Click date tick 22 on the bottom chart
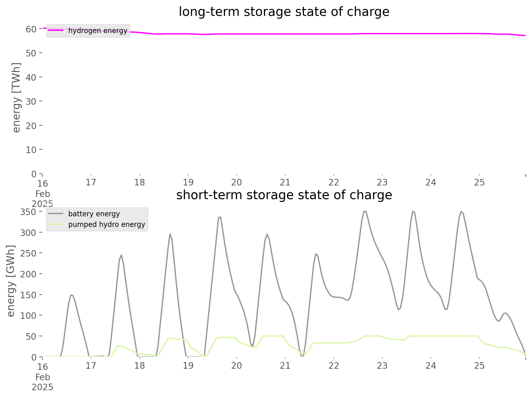 [x=334, y=366]
